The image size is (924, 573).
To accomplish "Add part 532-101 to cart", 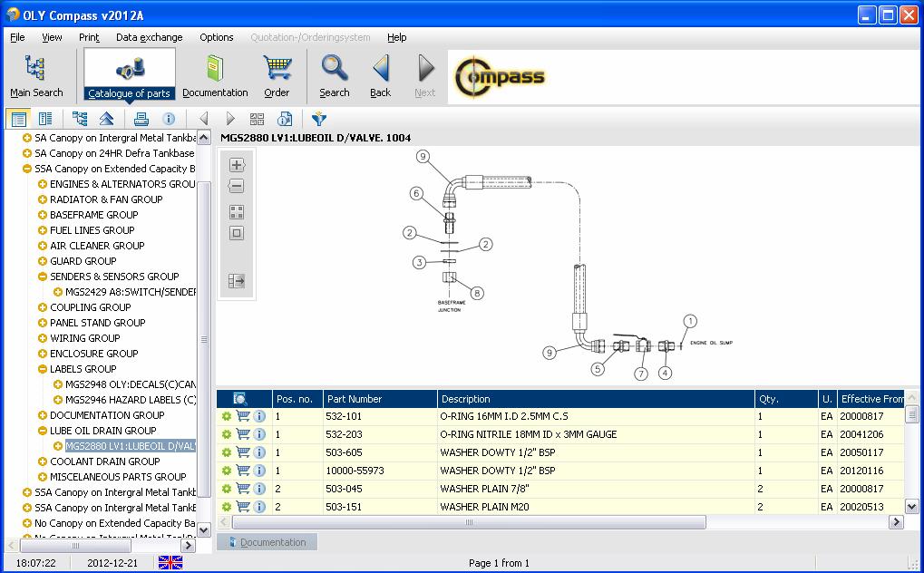I will pos(243,416).
